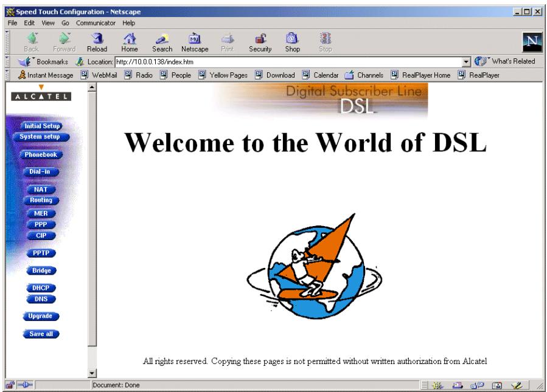This screenshot has width=547, height=392.
Task: Open the Radio bookmark
Action: 139,75
